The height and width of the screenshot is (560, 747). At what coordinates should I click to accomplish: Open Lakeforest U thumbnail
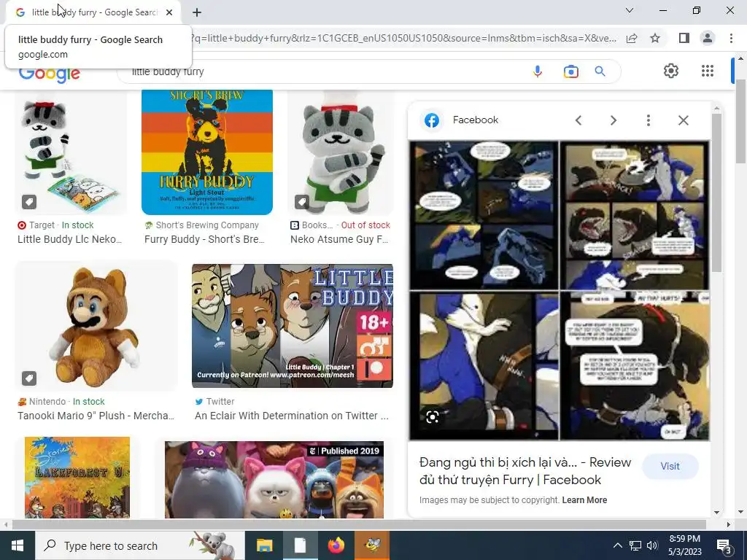[77, 478]
